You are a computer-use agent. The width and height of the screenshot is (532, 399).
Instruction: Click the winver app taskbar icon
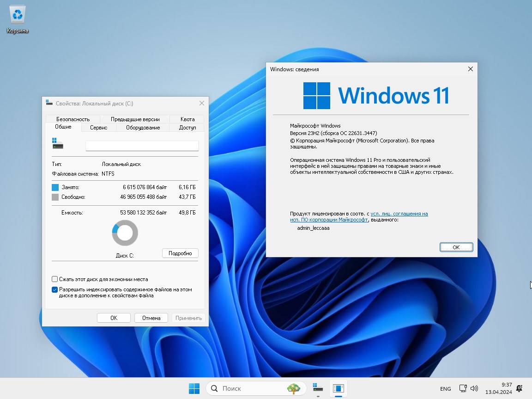coord(339,388)
